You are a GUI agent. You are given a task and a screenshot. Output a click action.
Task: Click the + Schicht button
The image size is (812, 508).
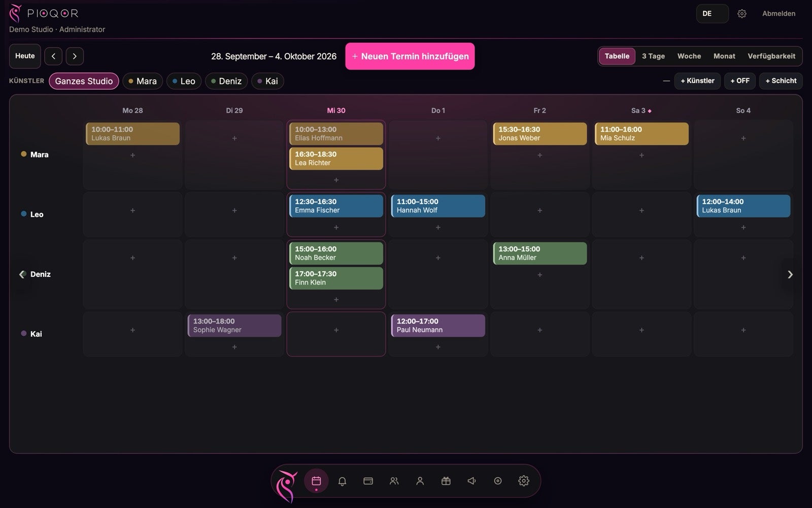click(781, 81)
